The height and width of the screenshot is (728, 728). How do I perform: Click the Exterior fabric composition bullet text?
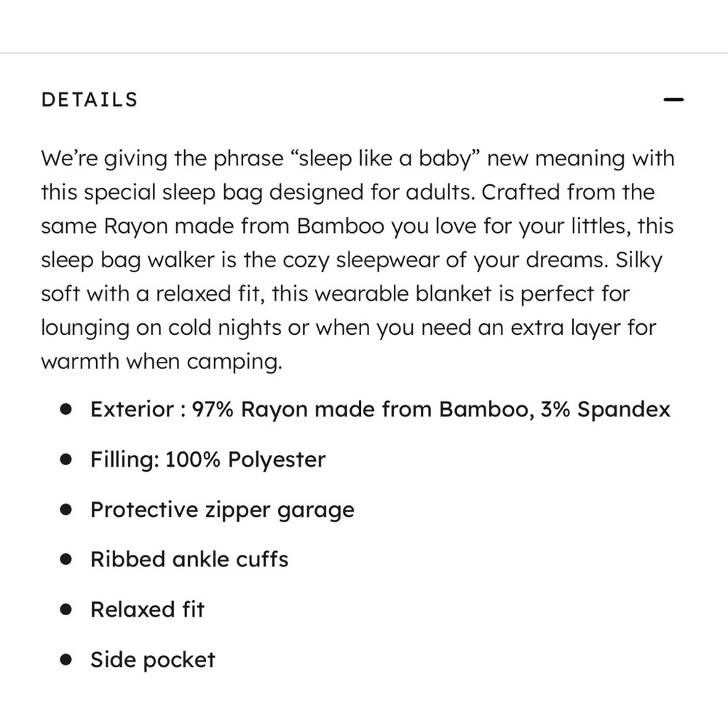[x=380, y=409]
